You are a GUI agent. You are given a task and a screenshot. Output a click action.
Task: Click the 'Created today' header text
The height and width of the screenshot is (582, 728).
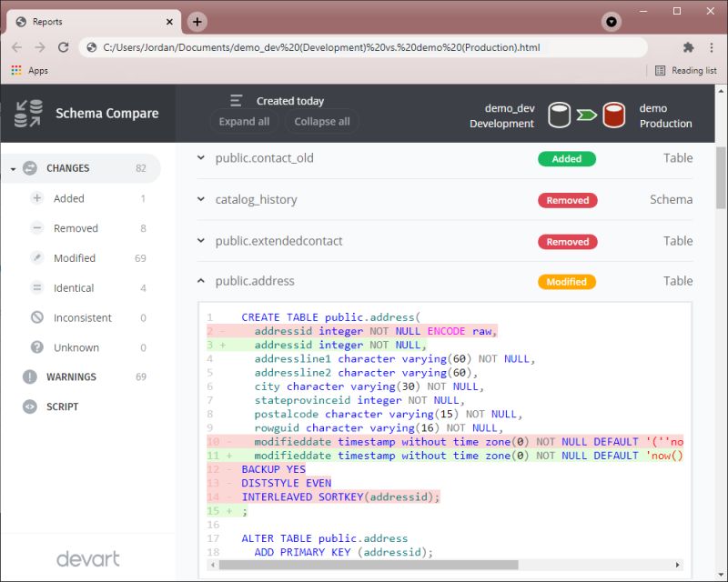[290, 101]
